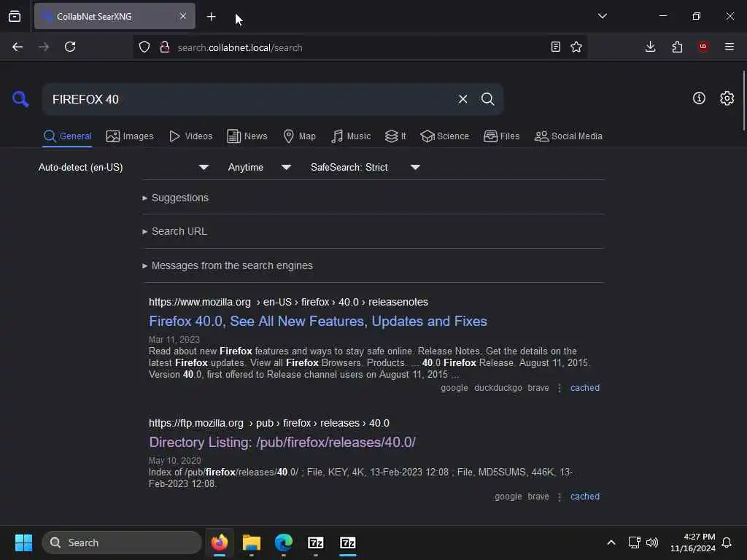Switch to the Social Media category
This screenshot has height=560, width=747.
pos(568,136)
